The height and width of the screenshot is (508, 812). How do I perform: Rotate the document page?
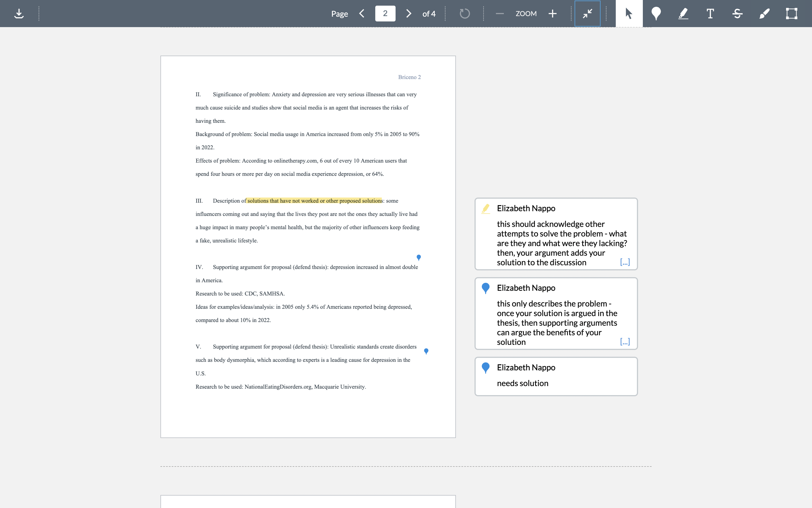(464, 14)
